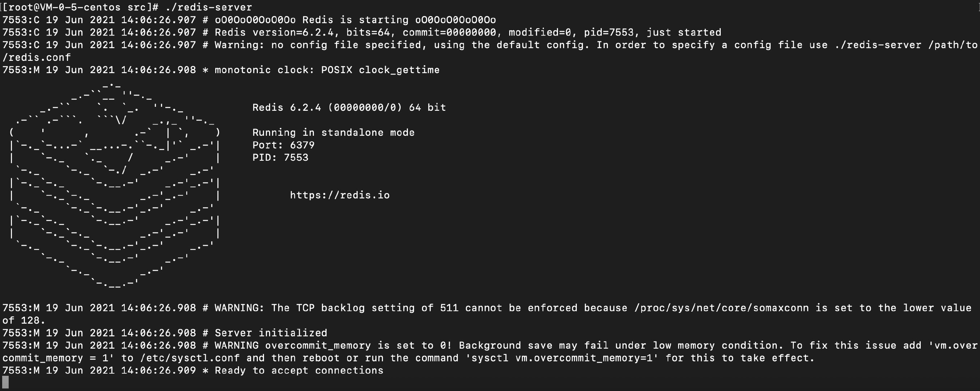Click the Redis ASCII art cube logo

115,185
